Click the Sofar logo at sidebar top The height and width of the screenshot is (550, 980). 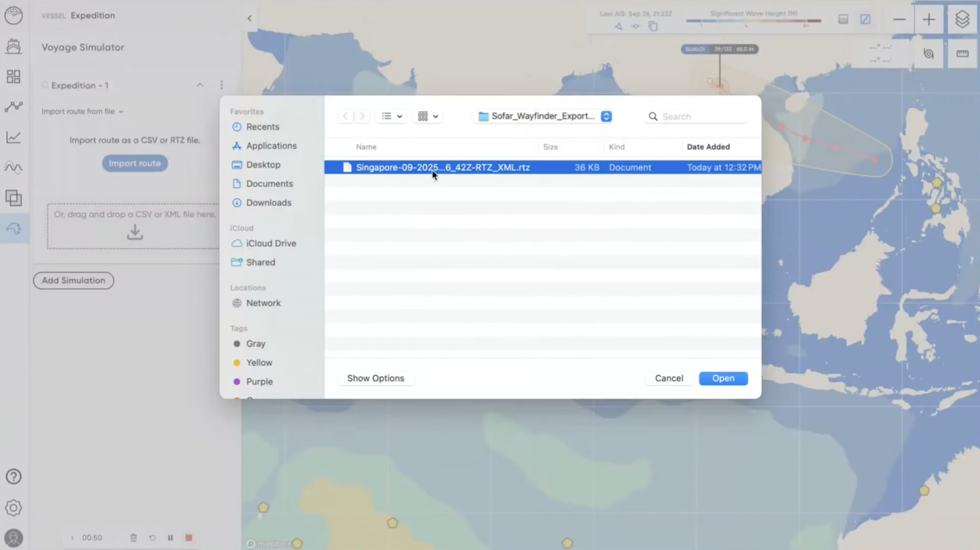point(13,15)
